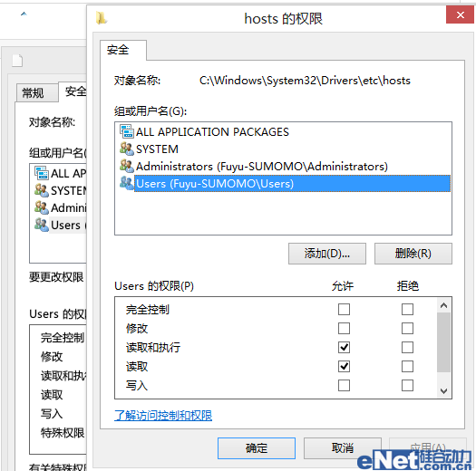Select 安全 tab in background properties window
This screenshot has height=471, width=476.
73,91
